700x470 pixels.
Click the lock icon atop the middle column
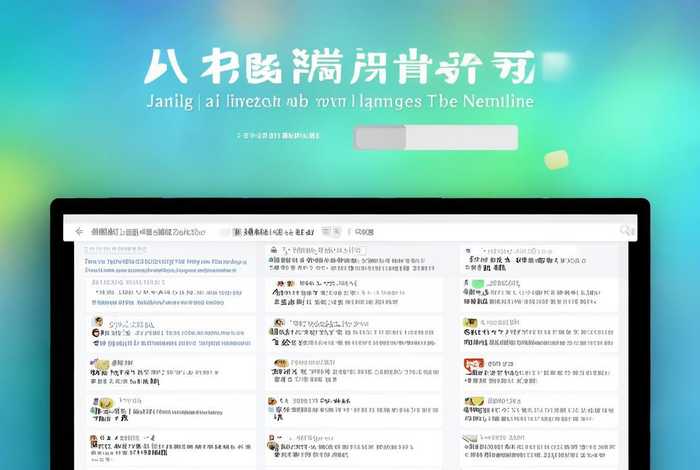274,250
